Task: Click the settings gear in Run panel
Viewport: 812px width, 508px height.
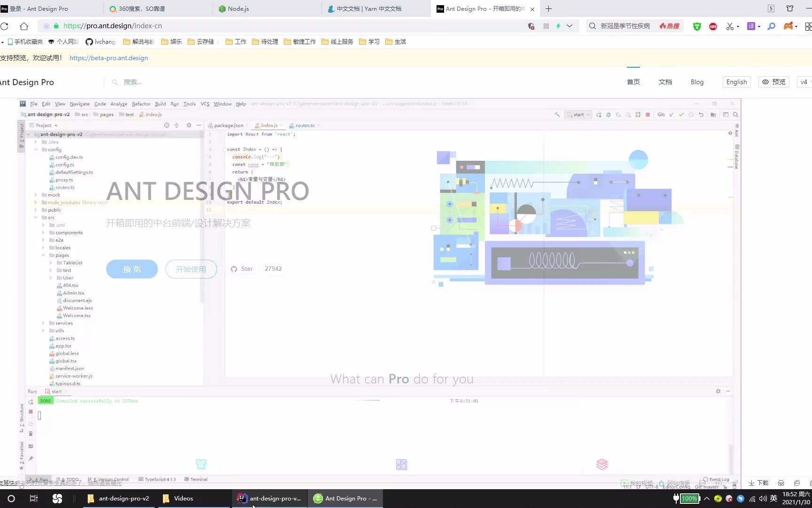Action: 718,391
